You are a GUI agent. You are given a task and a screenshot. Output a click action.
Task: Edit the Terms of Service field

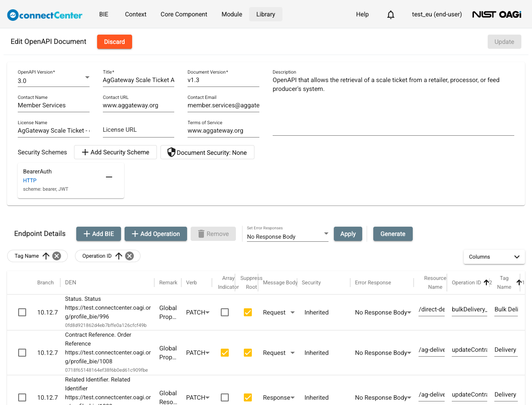pos(223,131)
